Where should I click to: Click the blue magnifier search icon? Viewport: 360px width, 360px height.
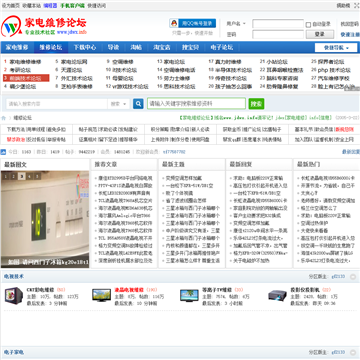138,104
